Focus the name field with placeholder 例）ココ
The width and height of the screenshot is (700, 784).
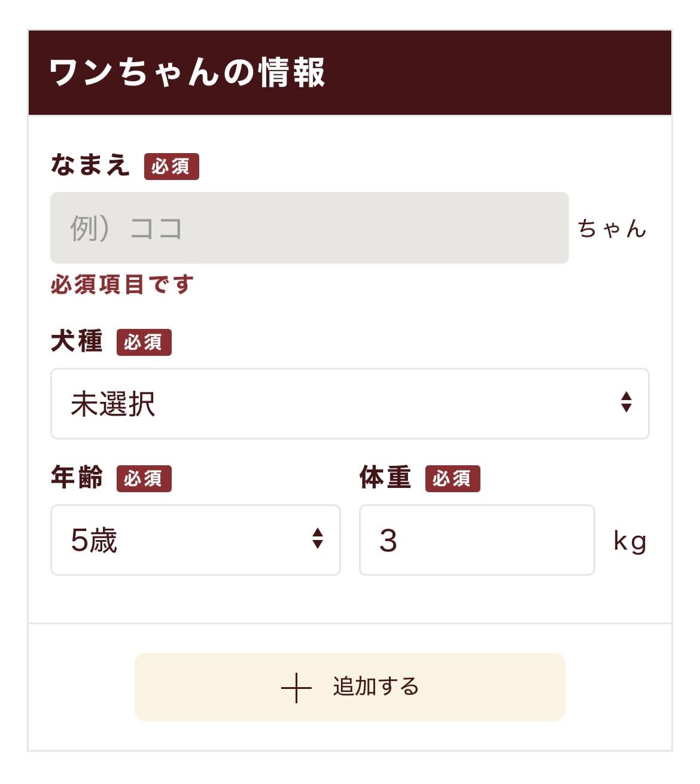tap(309, 228)
